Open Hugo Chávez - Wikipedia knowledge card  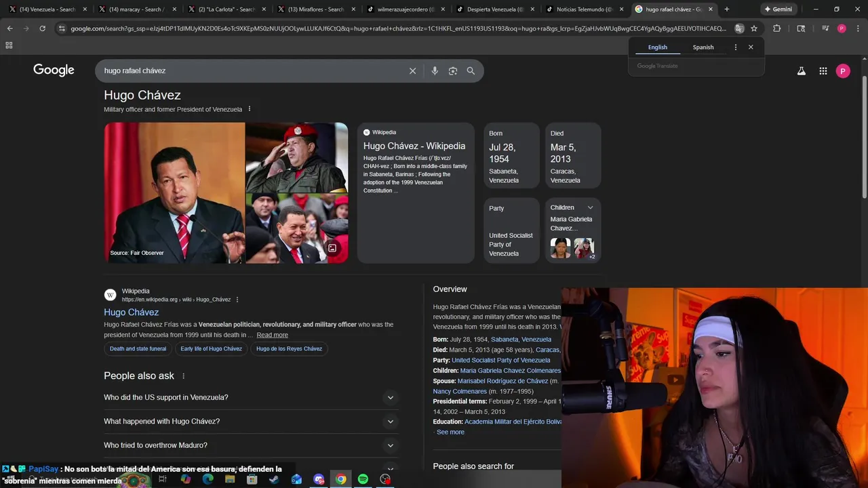416,192
